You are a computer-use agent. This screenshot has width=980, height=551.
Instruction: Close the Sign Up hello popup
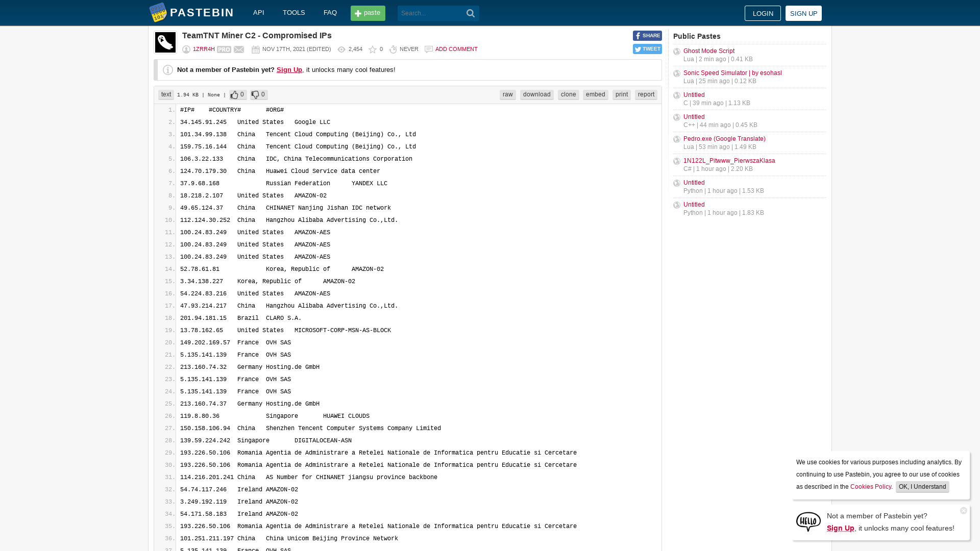coord(964,511)
